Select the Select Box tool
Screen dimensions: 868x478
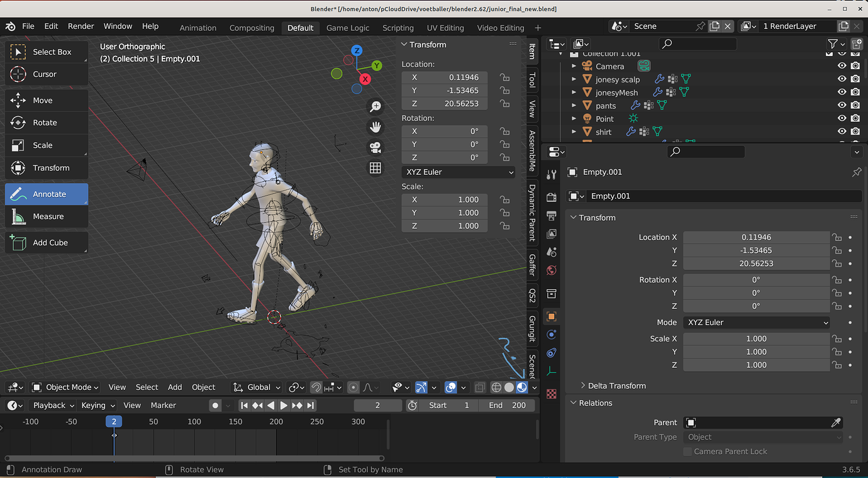(47, 52)
